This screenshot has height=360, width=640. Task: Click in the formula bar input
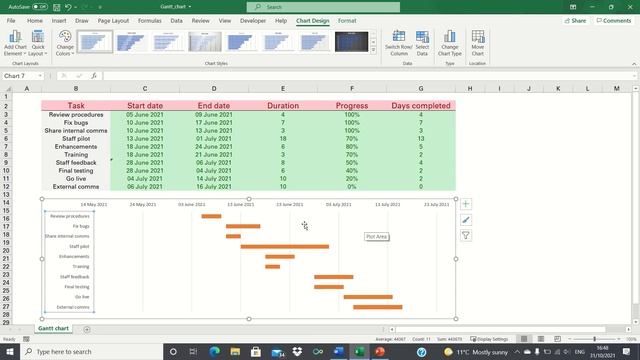pos(366,76)
